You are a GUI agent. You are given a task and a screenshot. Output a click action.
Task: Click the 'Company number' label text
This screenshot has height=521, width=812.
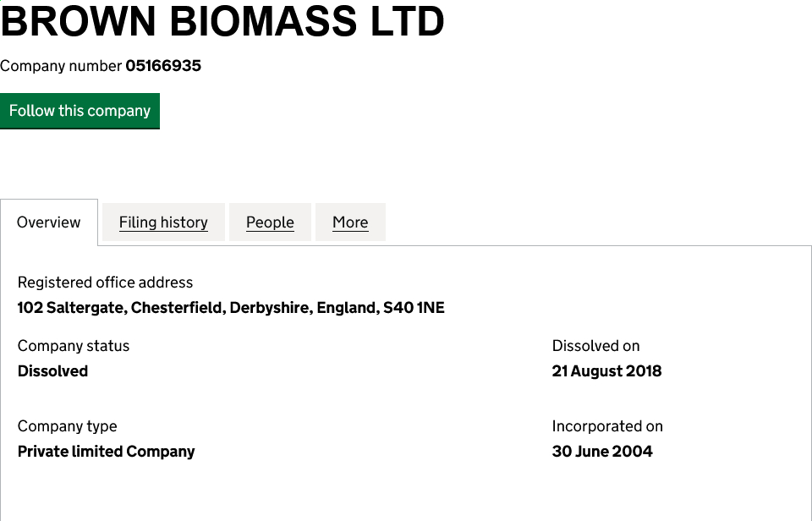pos(61,66)
